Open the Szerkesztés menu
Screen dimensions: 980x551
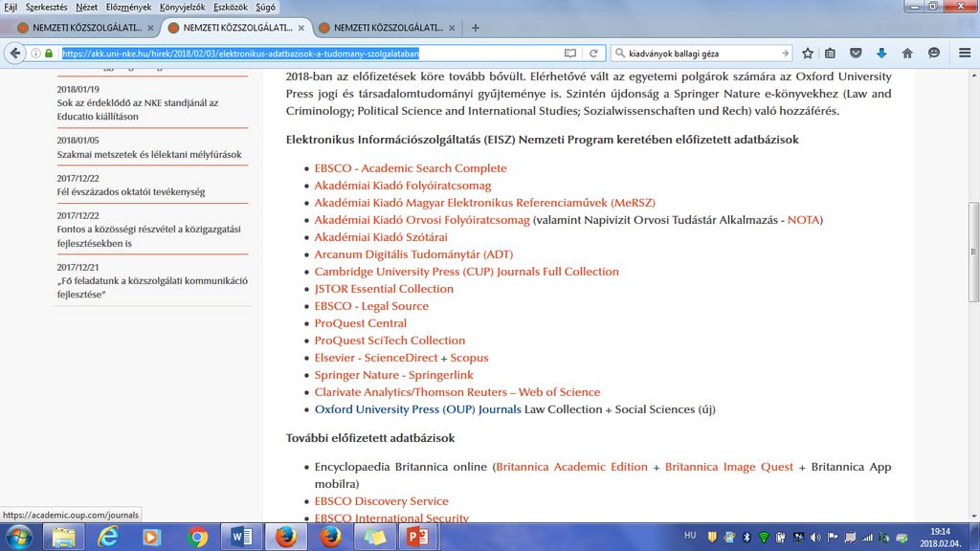[x=46, y=7]
